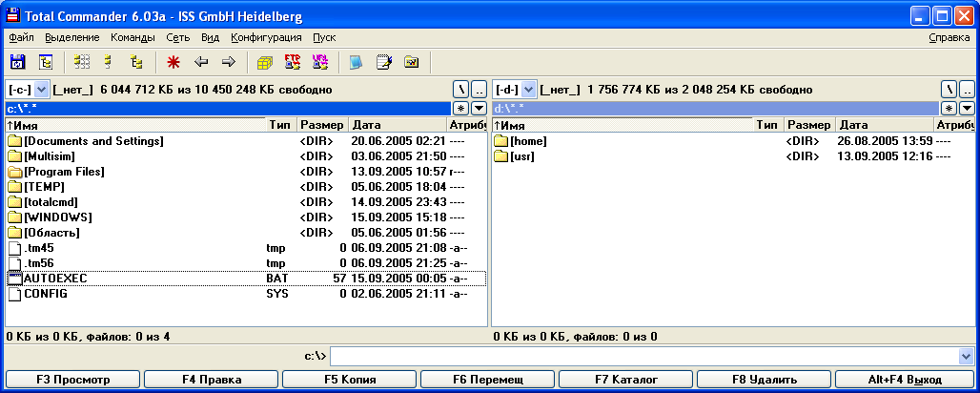Screen dimensions: 980x393
Task: Click the folder icon of [Program Files]
Action: [15, 172]
